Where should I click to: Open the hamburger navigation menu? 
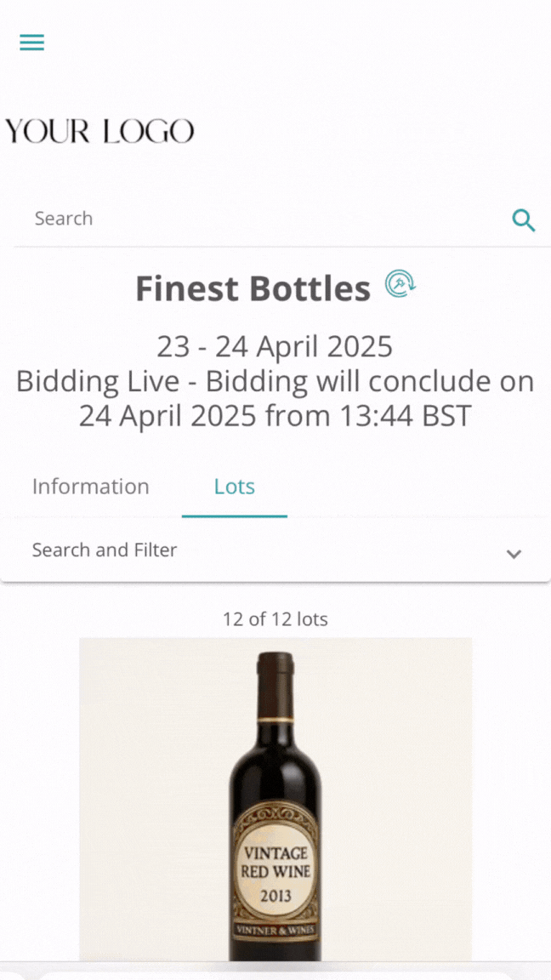pos(32,43)
